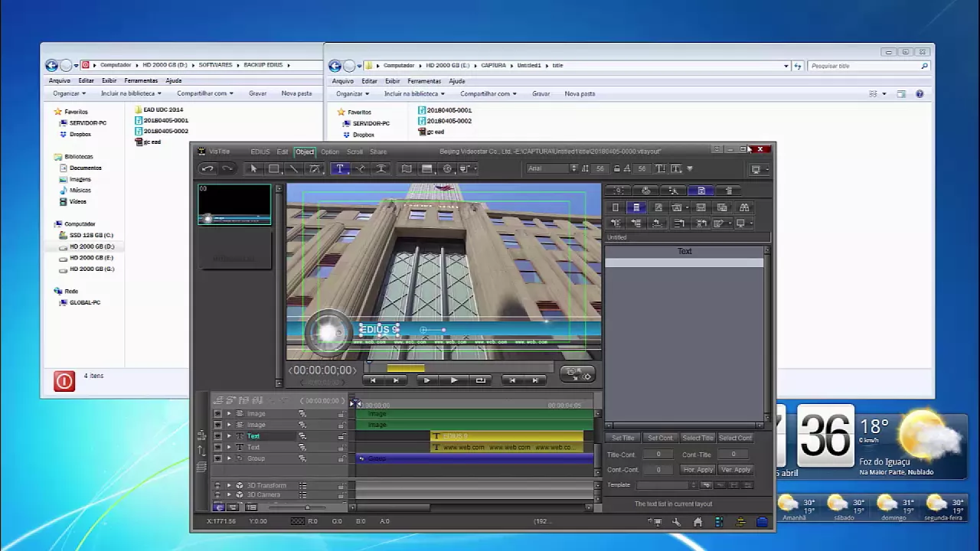The image size is (980, 551).
Task: Toggle visibility eye of first Image layer
Action: [217, 414]
